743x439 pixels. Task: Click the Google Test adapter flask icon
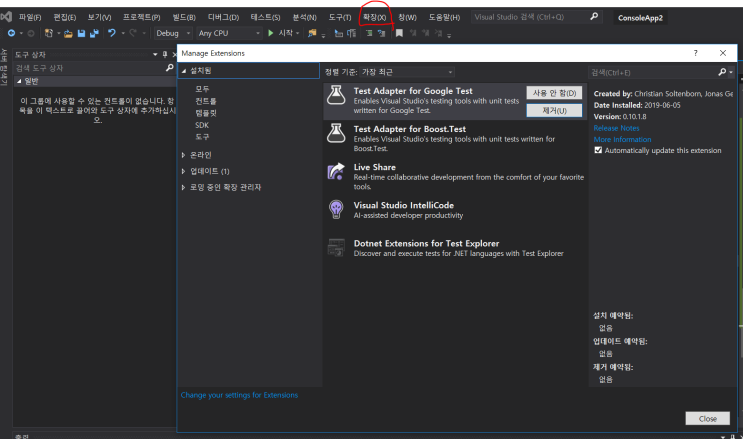click(336, 95)
